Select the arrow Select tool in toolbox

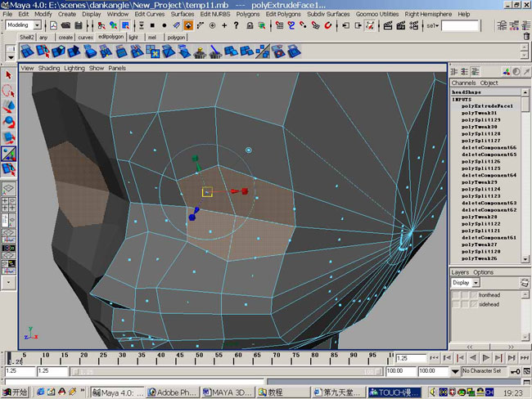pos(8,75)
